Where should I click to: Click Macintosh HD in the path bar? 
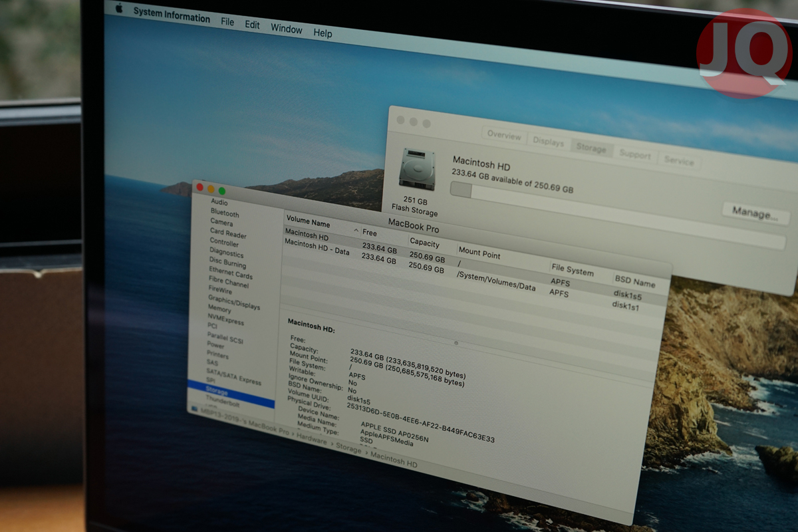point(394,459)
